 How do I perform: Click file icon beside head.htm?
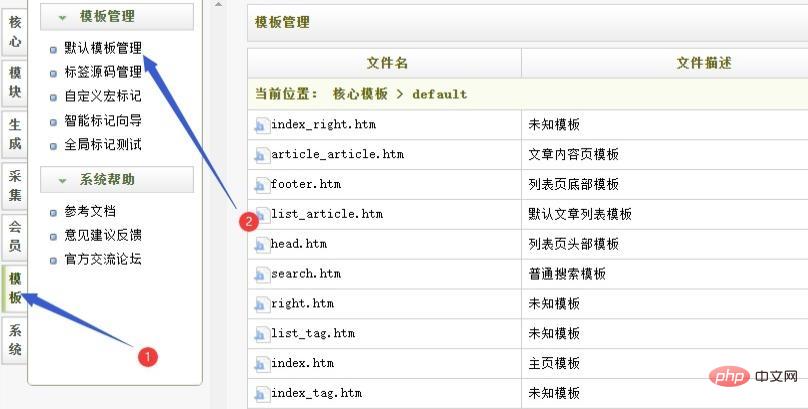[262, 245]
